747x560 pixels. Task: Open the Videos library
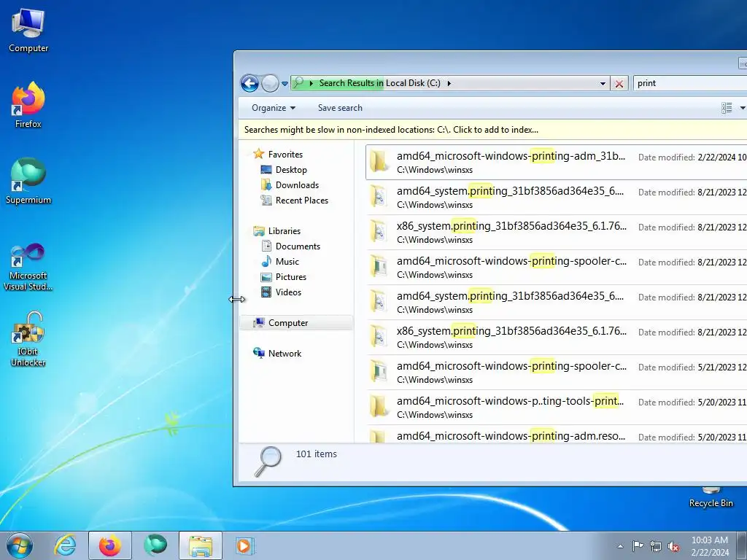pyautogui.click(x=288, y=292)
